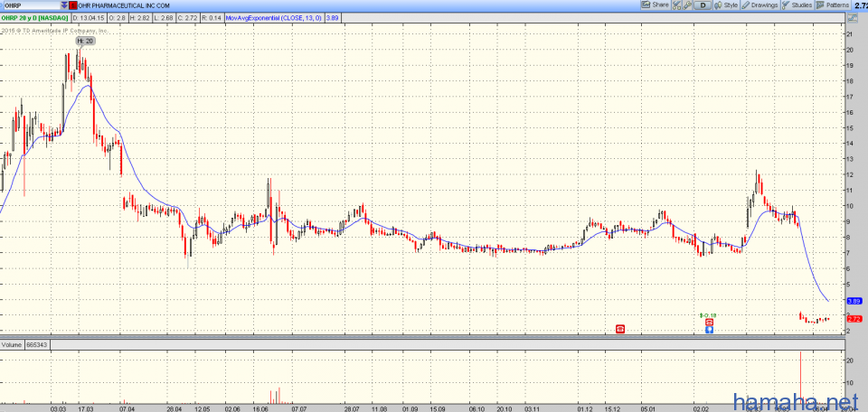Click the red indicator next to company name
Image resolution: width=868 pixels, height=412 pixels.
(73, 5)
